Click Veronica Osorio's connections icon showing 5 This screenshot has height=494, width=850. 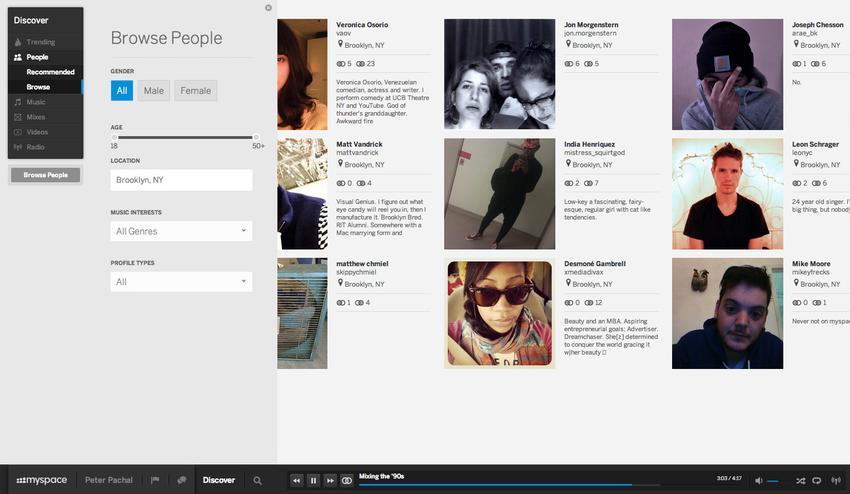pyautogui.click(x=340, y=63)
